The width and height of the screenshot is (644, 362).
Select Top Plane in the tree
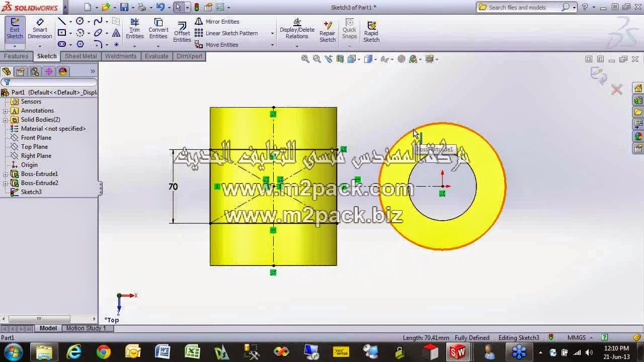tap(34, 147)
